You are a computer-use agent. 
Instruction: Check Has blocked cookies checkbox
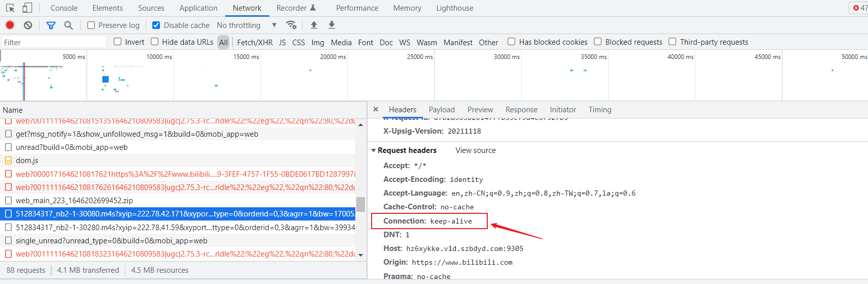point(512,42)
